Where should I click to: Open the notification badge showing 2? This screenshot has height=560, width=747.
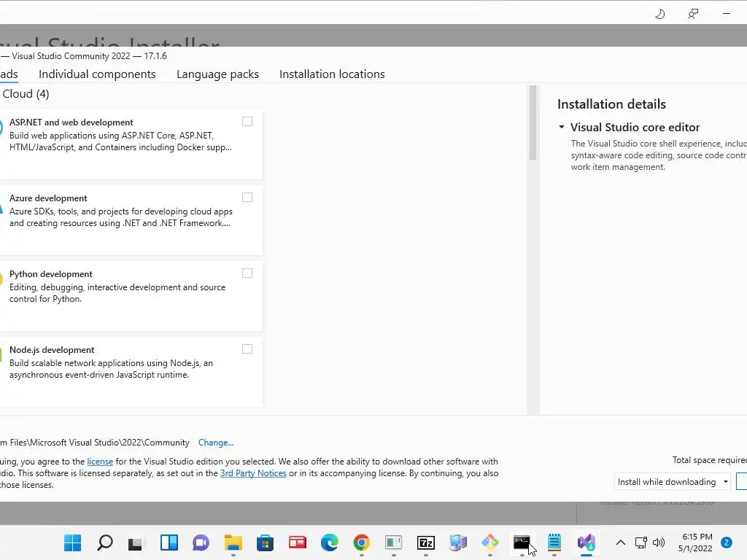point(727,542)
